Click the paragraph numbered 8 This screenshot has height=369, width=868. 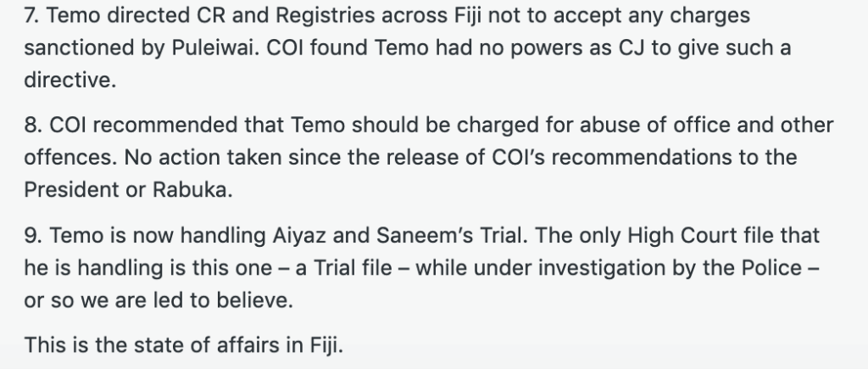point(424,158)
